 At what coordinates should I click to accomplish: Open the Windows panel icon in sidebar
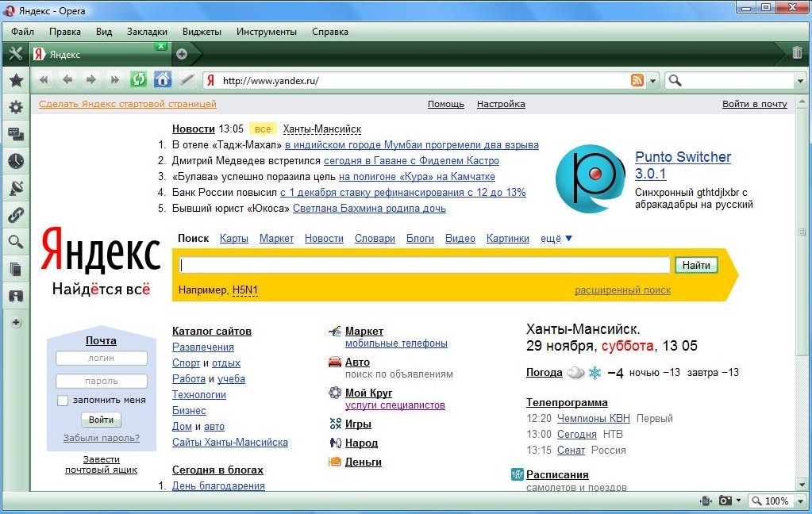(x=16, y=296)
